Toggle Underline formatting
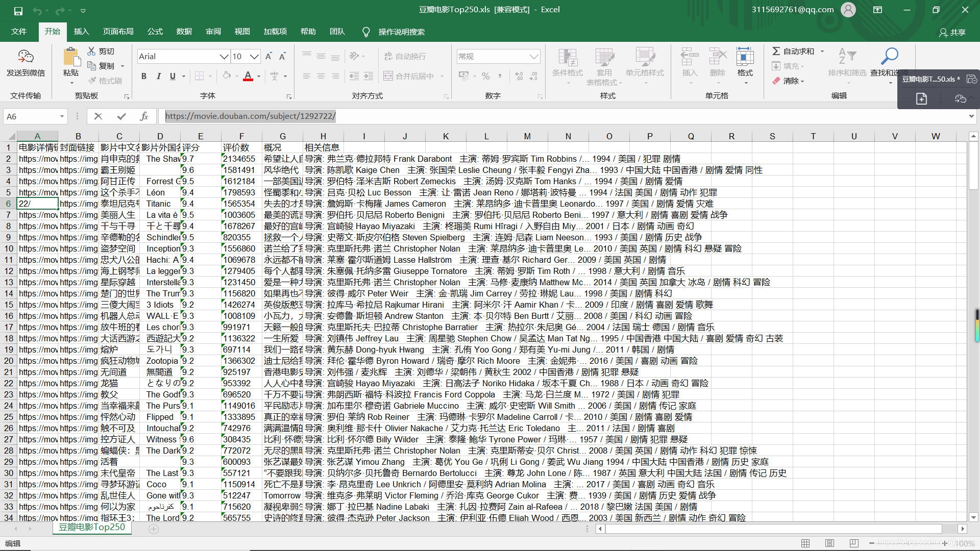The height and width of the screenshot is (551, 980). tap(173, 76)
